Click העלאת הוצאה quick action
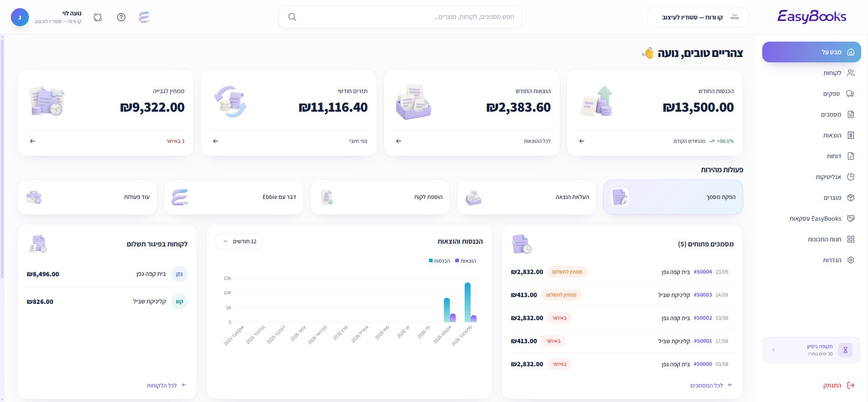 [527, 197]
